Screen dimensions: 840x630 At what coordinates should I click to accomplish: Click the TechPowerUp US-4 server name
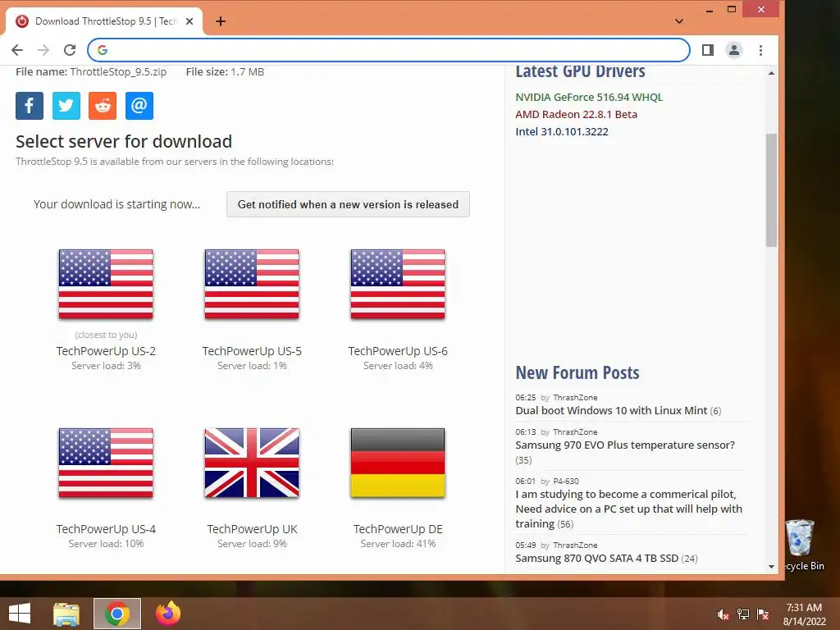[106, 529]
